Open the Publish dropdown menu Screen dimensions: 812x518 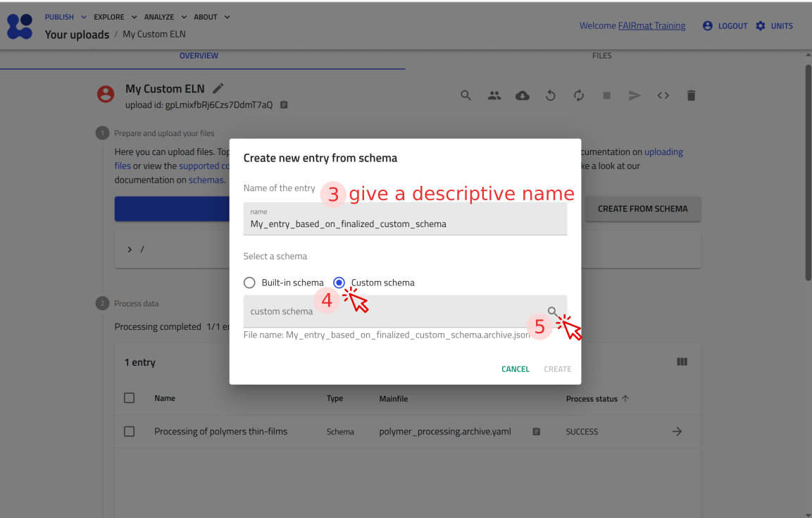click(65, 17)
